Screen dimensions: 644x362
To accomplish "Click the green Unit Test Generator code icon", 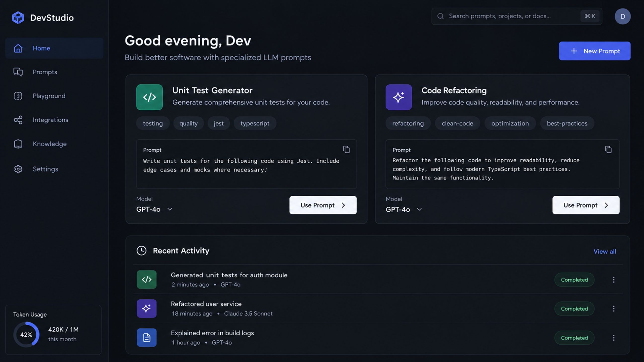I will (x=149, y=97).
